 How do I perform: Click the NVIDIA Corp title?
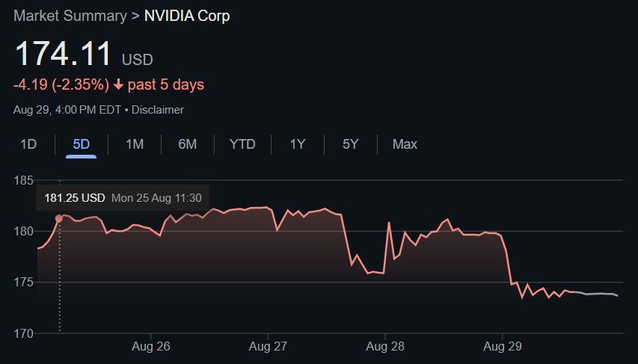click(x=187, y=16)
